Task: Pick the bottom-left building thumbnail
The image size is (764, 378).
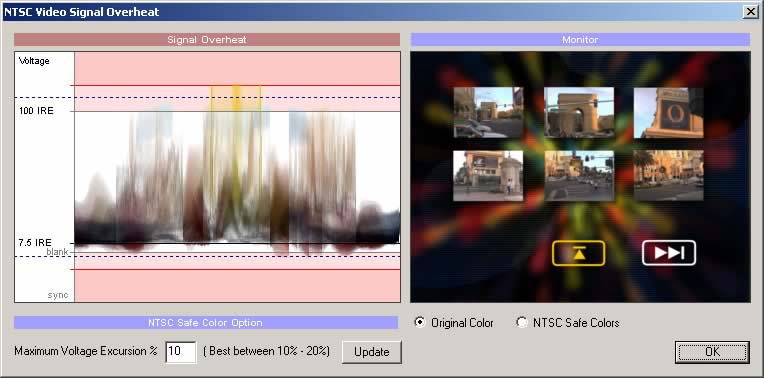Action: click(488, 175)
